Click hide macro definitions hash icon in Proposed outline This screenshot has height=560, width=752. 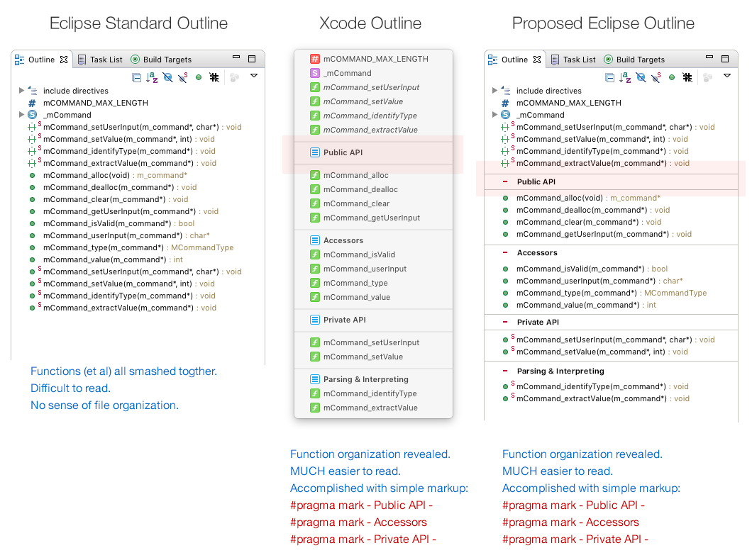[x=687, y=77]
